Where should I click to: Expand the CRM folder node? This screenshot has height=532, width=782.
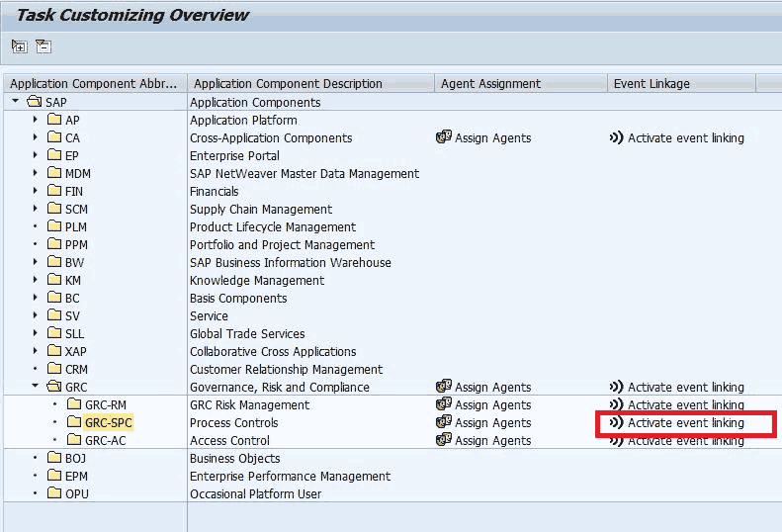(35, 369)
